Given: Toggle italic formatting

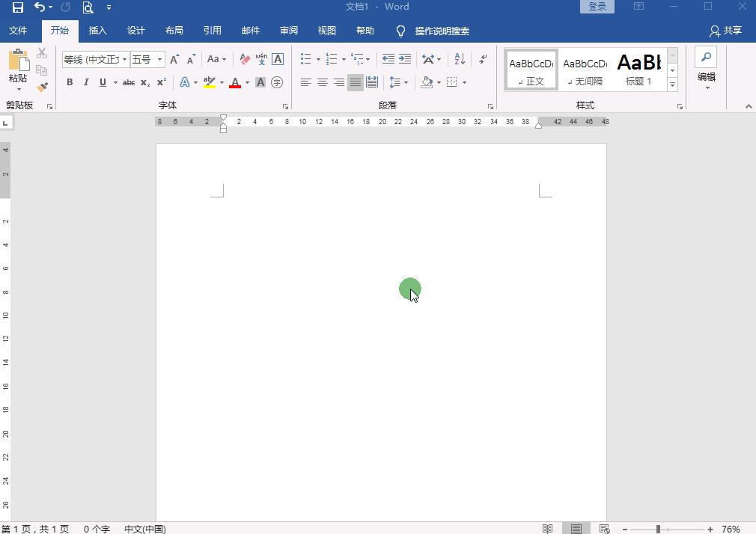Looking at the screenshot, I should [86, 82].
